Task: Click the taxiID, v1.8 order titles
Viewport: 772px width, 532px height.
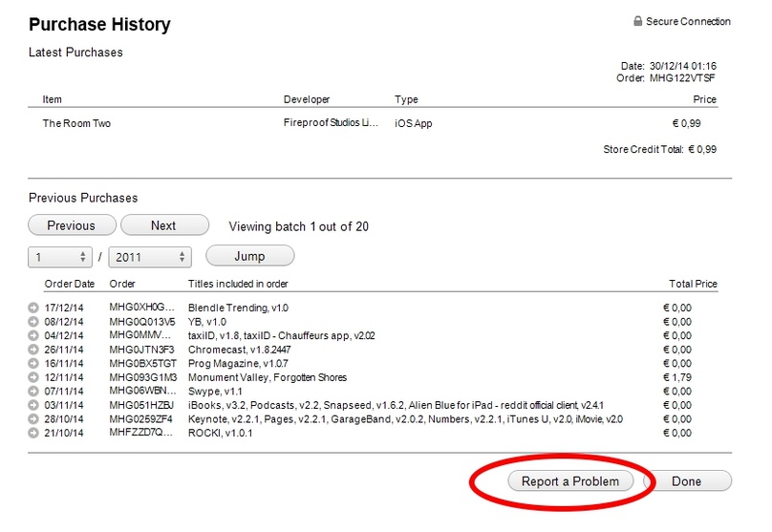Action: pyautogui.click(x=282, y=335)
